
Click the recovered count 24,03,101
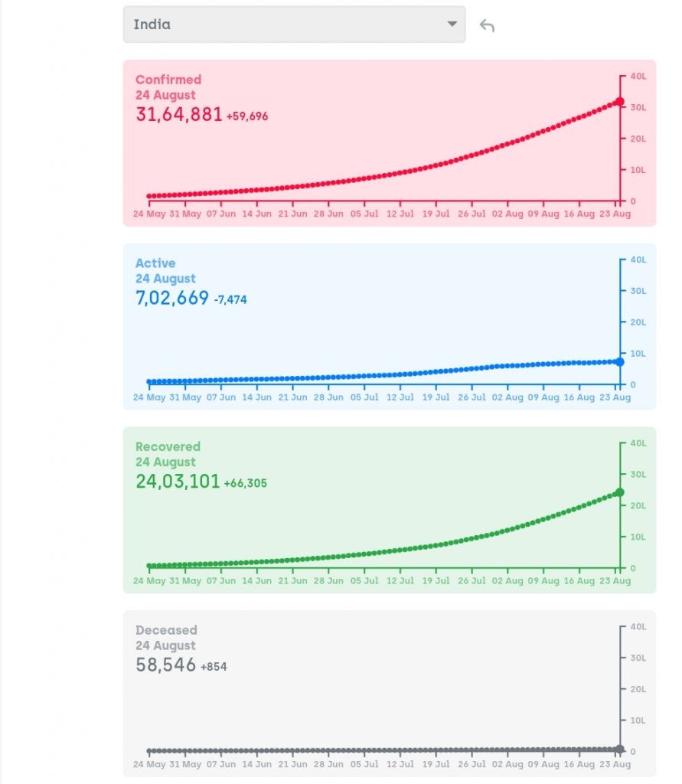178,482
